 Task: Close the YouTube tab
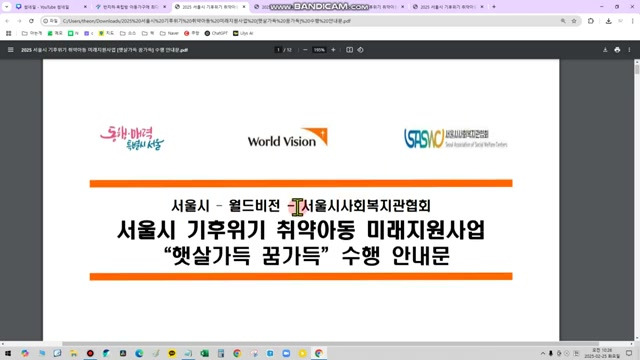click(x=85, y=7)
